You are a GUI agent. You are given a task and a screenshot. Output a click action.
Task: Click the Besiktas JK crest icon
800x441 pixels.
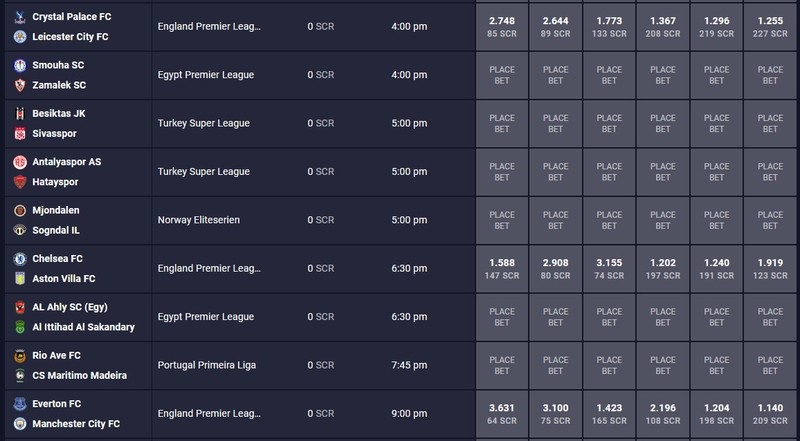20,114
